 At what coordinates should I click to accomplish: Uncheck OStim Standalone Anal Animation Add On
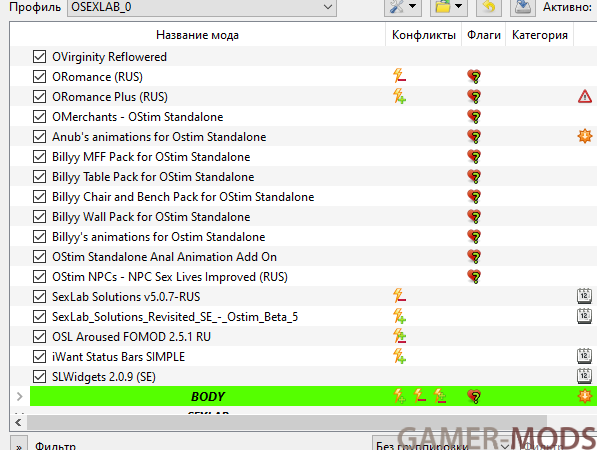tap(40, 257)
